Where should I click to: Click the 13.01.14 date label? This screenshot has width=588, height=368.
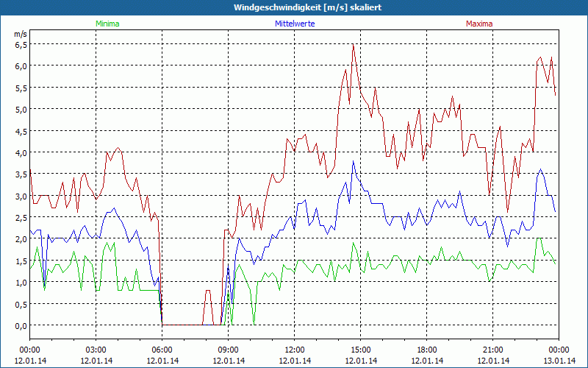[559, 361]
